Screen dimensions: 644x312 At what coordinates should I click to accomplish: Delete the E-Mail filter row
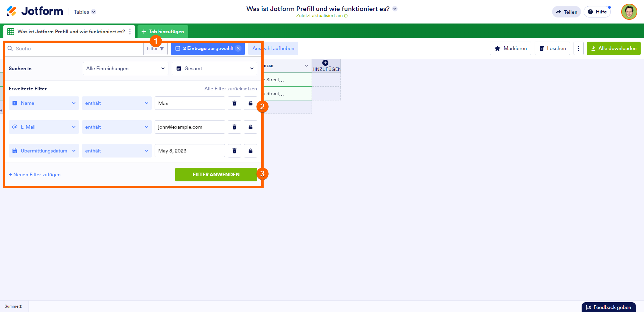pos(234,127)
